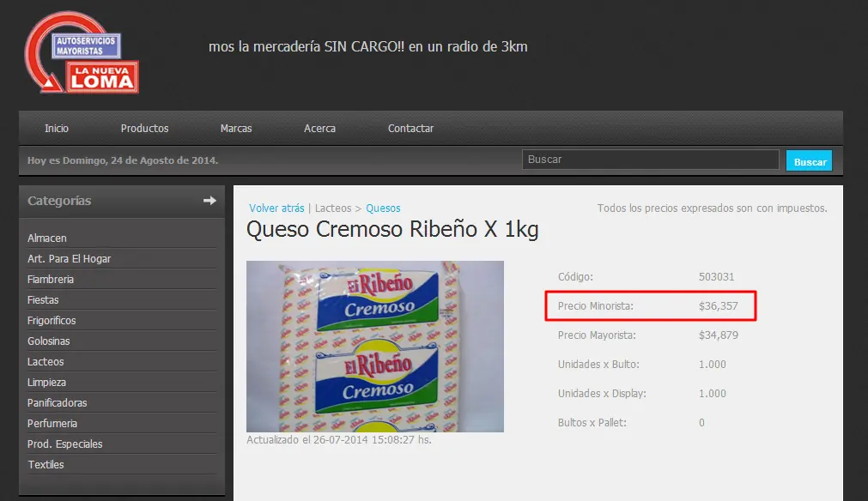
Task: Select the Almacen category
Action: click(47, 238)
